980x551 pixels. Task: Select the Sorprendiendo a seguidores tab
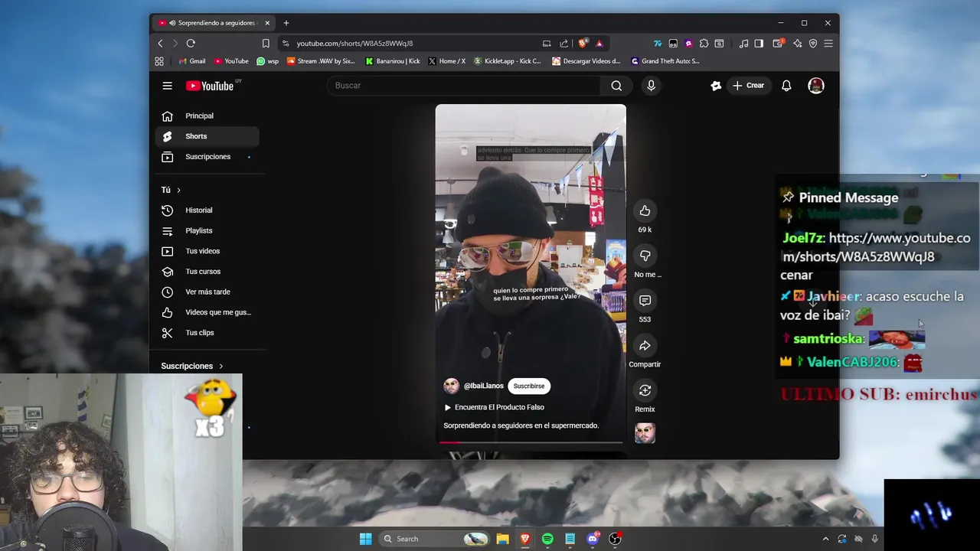pos(214,23)
